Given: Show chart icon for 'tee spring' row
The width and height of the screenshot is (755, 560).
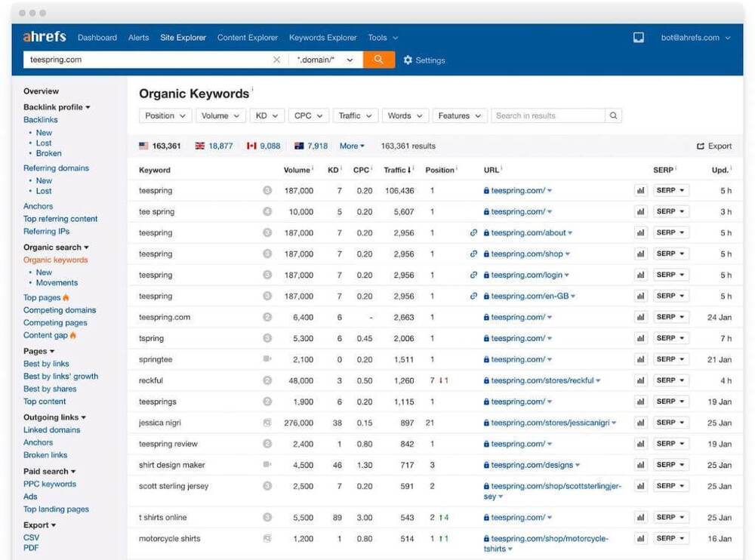Looking at the screenshot, I should pyautogui.click(x=640, y=211).
